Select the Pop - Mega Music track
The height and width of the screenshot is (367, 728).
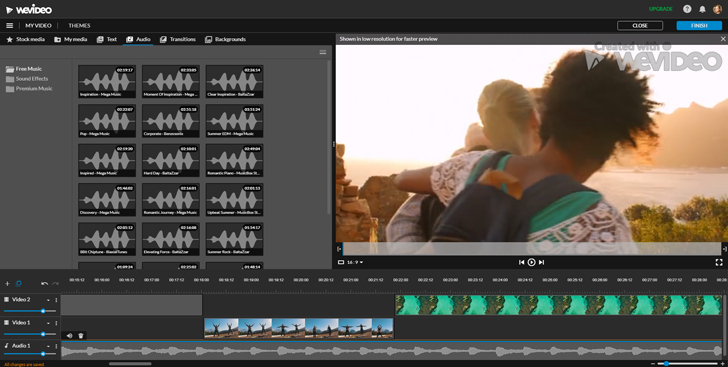click(x=107, y=121)
